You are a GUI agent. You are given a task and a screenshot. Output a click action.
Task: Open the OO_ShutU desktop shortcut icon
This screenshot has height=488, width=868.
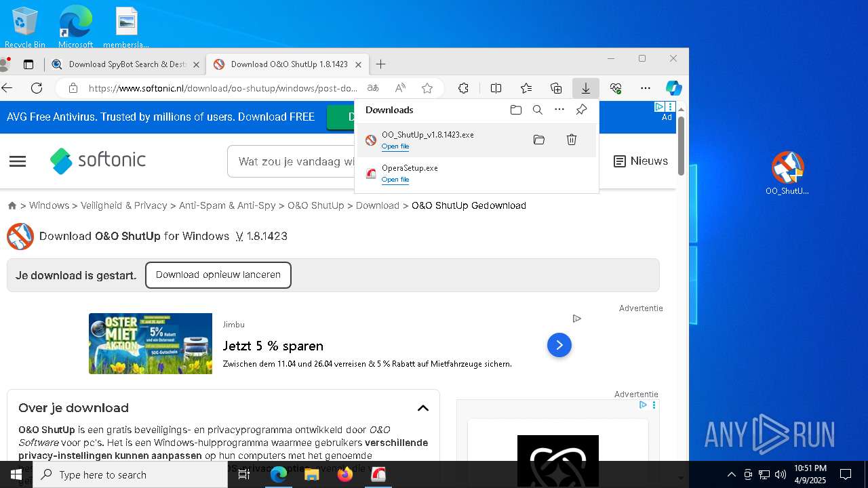coord(787,174)
